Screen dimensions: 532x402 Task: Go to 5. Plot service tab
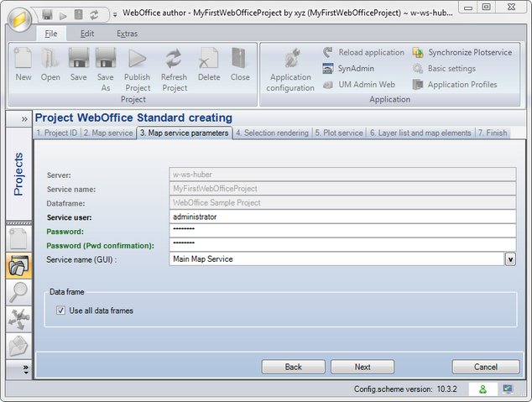(339, 133)
